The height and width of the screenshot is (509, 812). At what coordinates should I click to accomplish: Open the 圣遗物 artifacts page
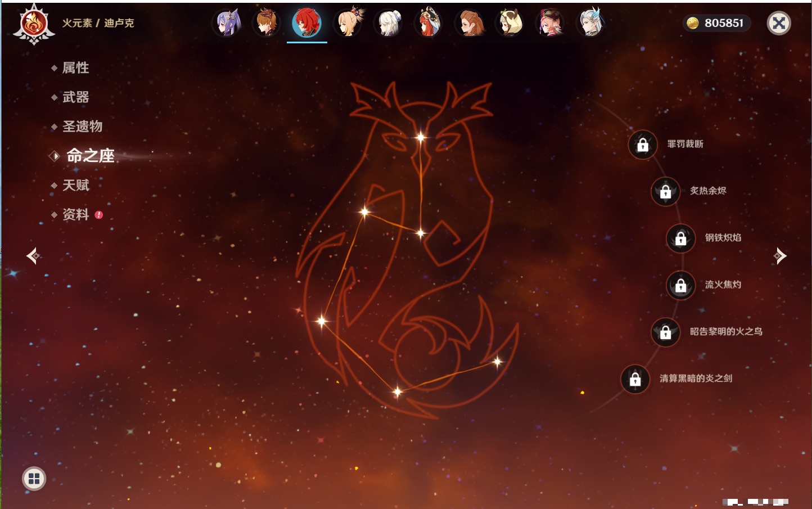click(x=82, y=127)
